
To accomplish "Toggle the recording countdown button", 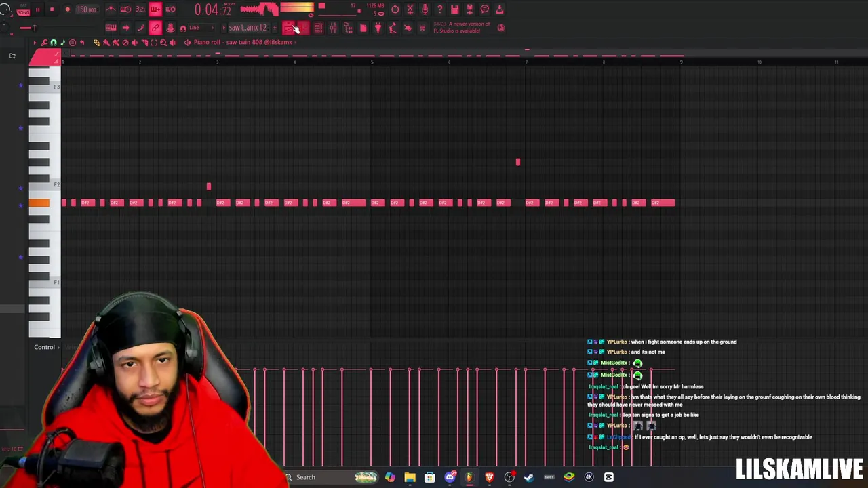I will pyautogui.click(x=140, y=9).
